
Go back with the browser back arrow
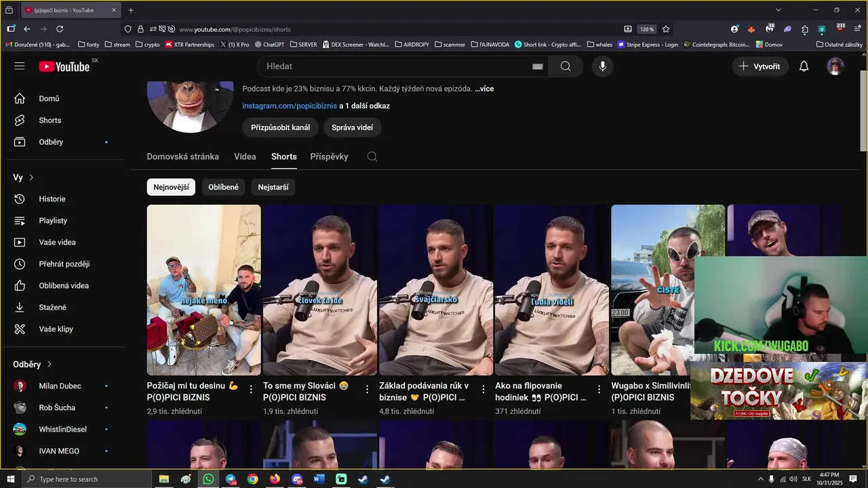(27, 29)
